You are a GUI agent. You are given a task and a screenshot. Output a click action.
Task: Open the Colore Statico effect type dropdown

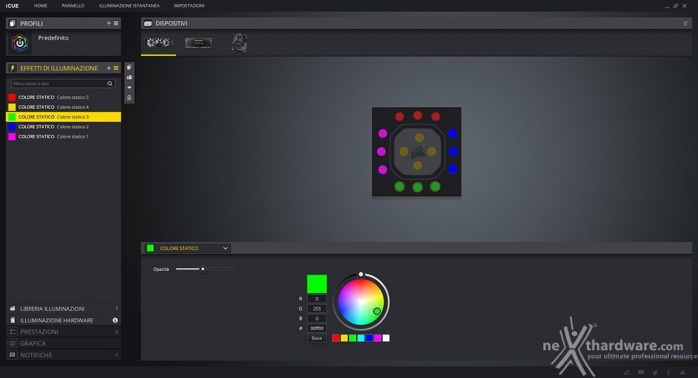[187, 248]
